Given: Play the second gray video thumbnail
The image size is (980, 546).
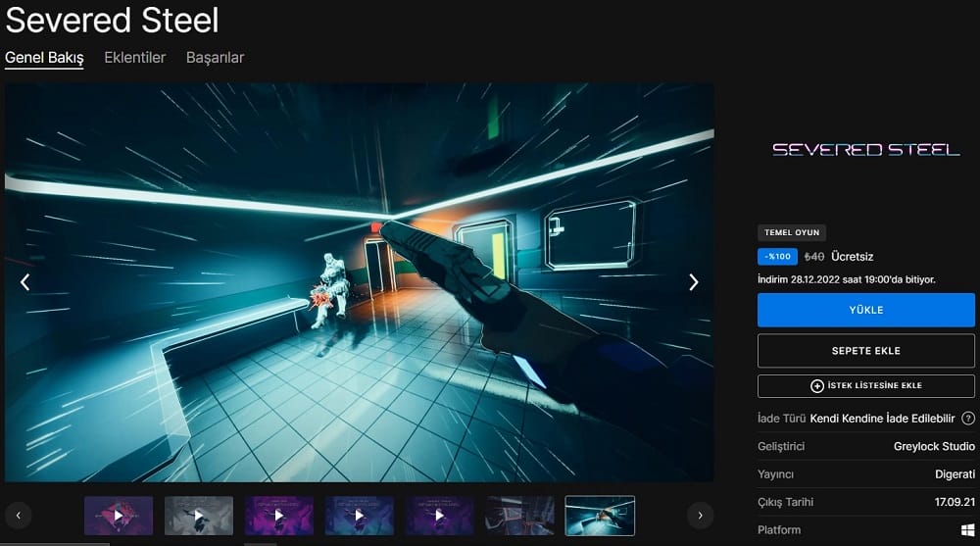Looking at the screenshot, I should click(199, 515).
